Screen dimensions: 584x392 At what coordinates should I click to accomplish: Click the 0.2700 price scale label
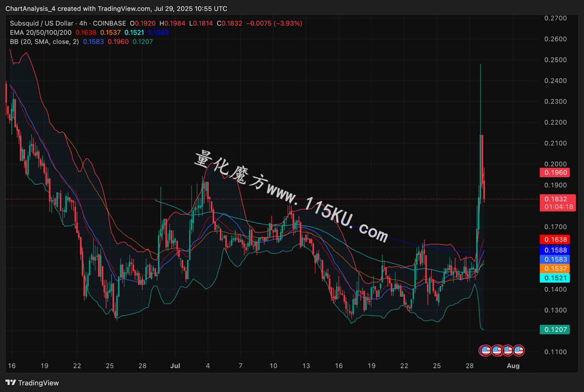click(x=555, y=18)
